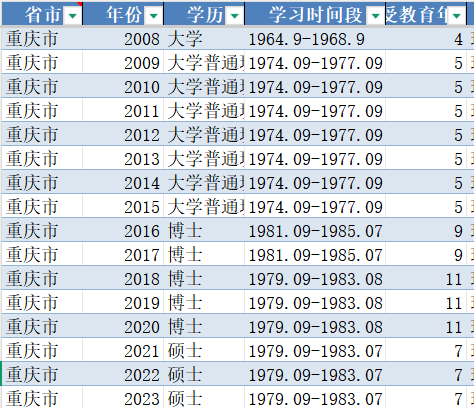This screenshot has height=408, width=474.
Task: Click year cell 2014
Action: point(123,182)
